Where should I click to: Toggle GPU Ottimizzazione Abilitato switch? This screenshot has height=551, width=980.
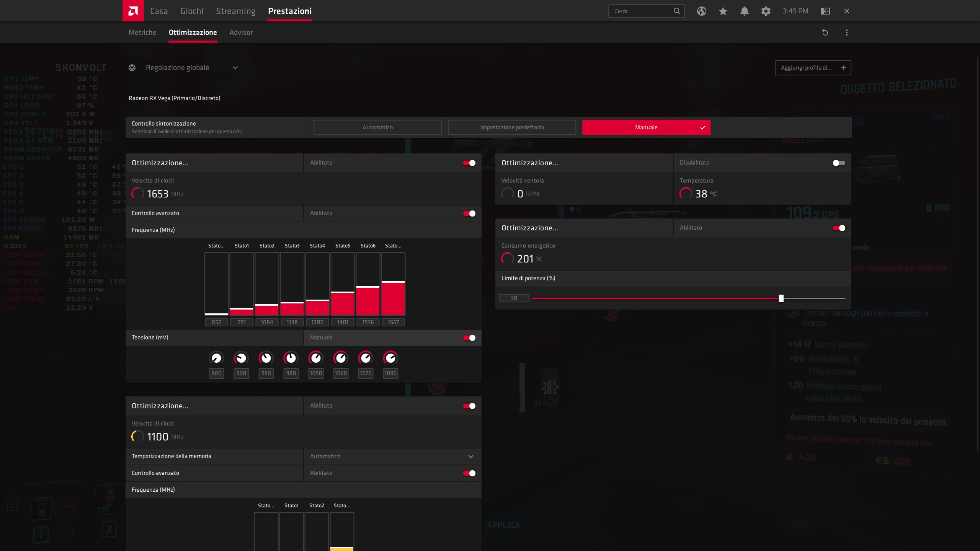click(469, 163)
